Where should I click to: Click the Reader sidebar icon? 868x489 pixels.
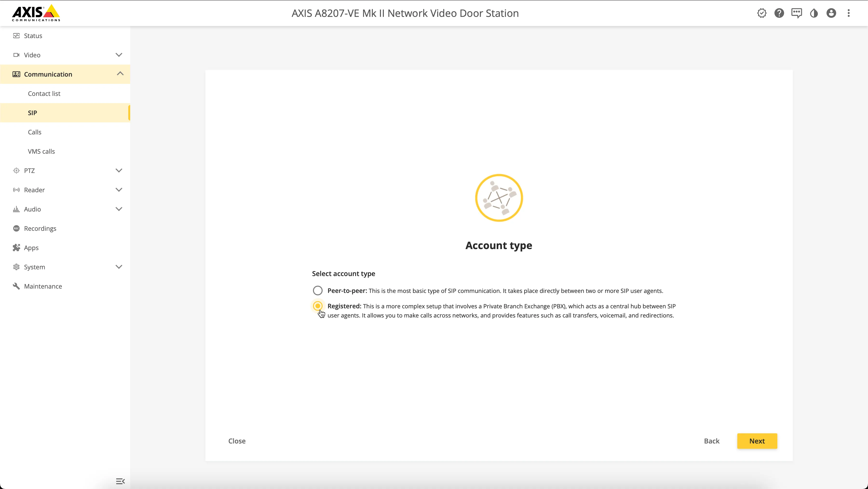pos(16,190)
